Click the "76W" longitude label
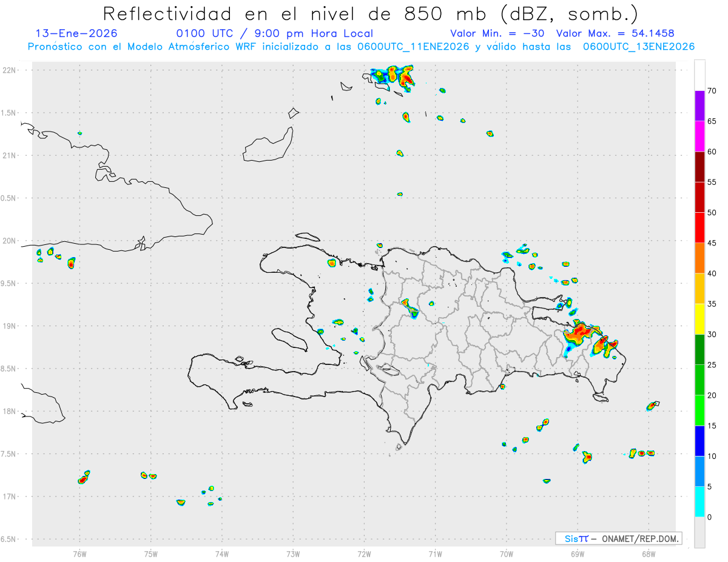Screen dimensions: 728x562 [x=79, y=554]
